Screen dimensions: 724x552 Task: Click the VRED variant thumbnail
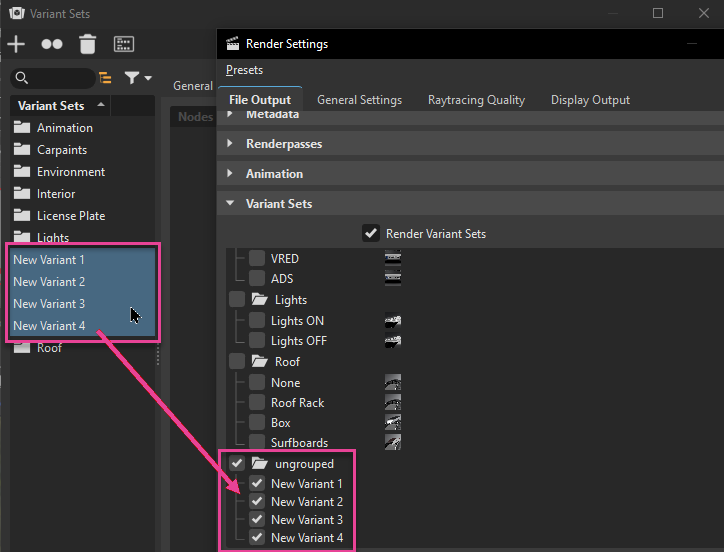pyautogui.click(x=393, y=258)
